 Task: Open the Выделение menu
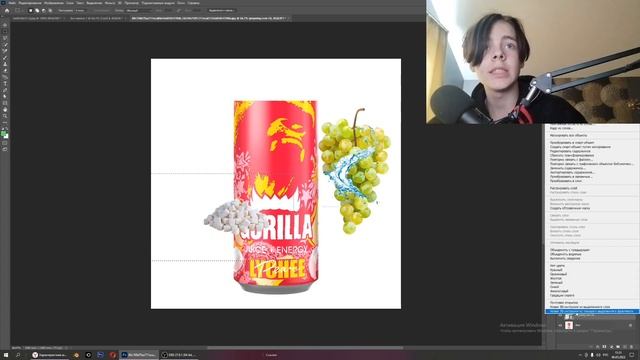pos(94,3)
